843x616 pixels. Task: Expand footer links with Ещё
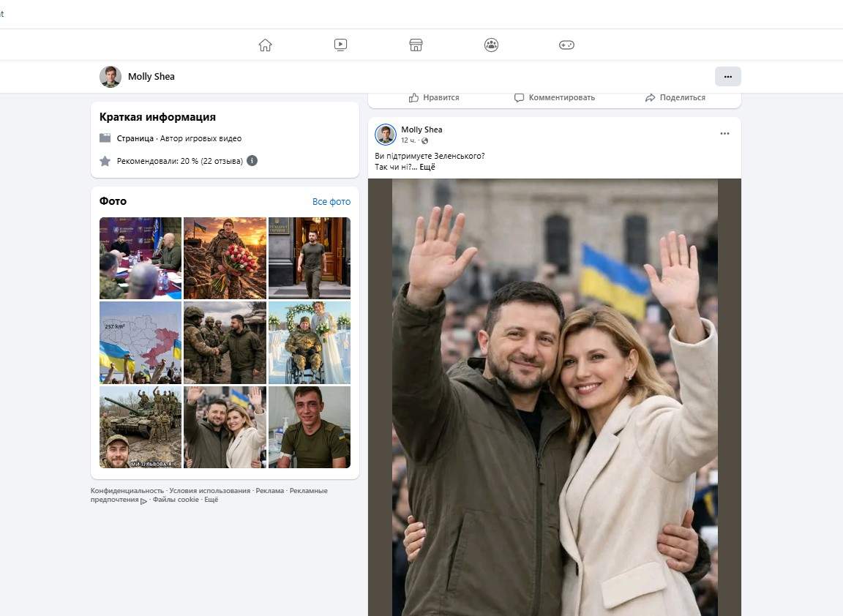point(211,500)
